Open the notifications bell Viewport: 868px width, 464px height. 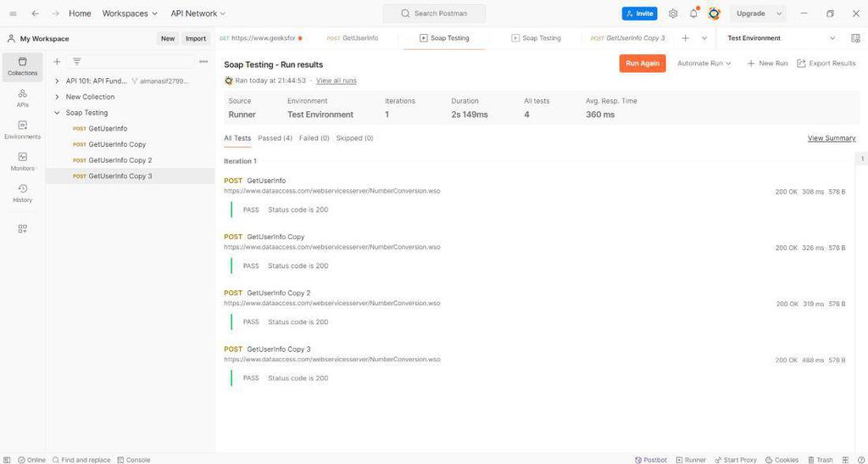click(x=693, y=14)
